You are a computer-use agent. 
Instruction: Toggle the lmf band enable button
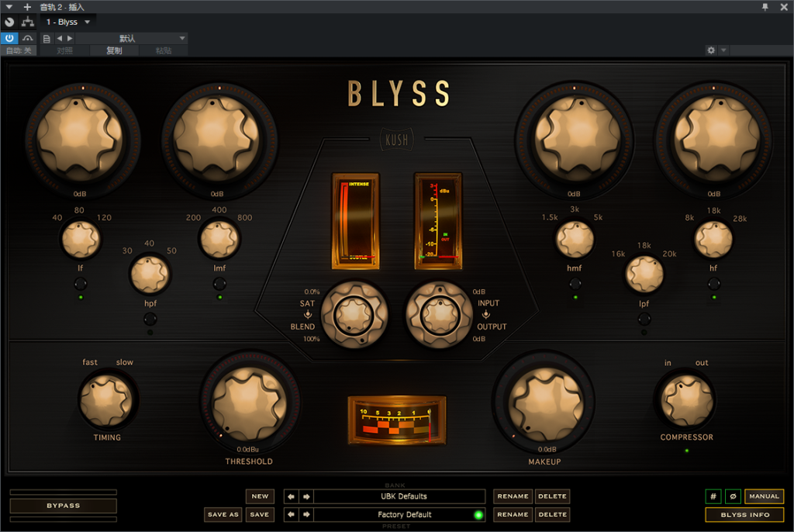click(x=219, y=284)
